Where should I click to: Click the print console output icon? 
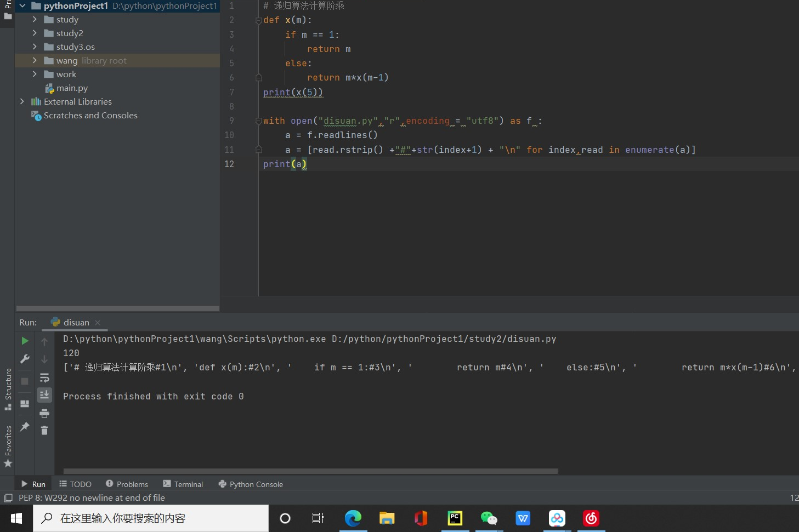(x=44, y=413)
